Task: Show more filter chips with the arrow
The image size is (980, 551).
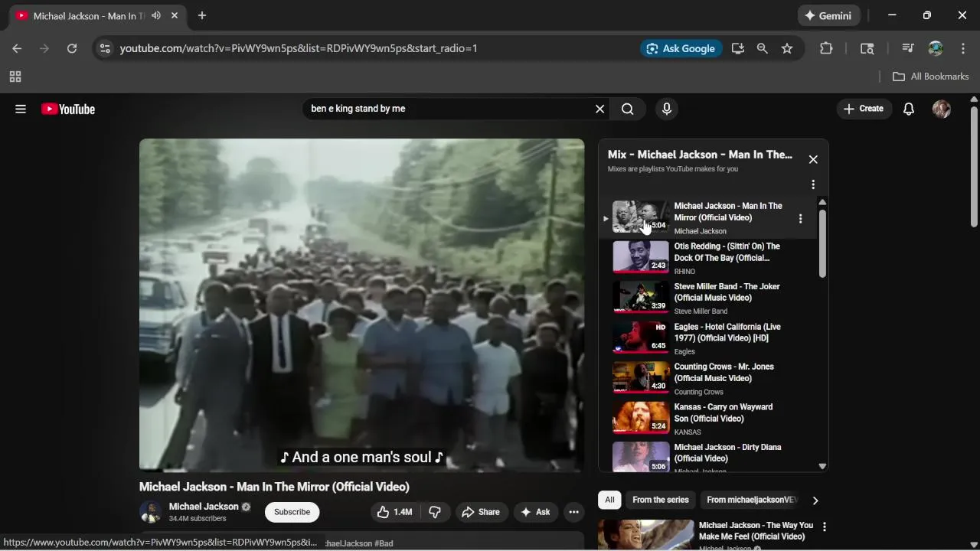Action: tap(815, 500)
